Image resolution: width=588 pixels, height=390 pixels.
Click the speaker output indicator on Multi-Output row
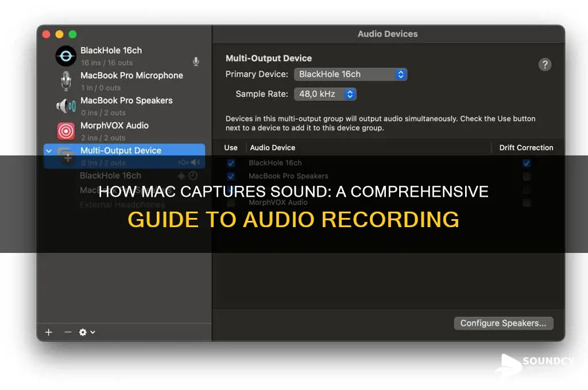(195, 162)
